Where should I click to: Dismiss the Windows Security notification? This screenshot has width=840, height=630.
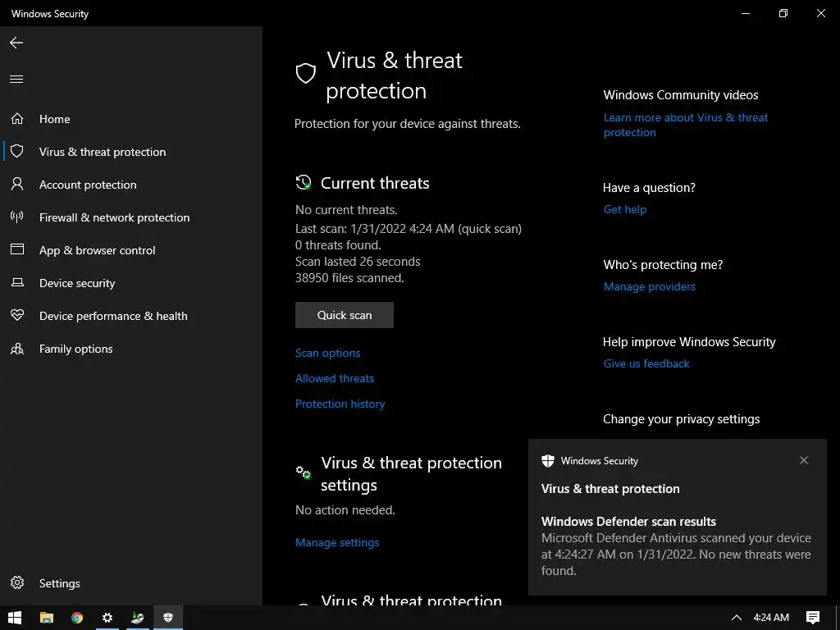pos(804,460)
